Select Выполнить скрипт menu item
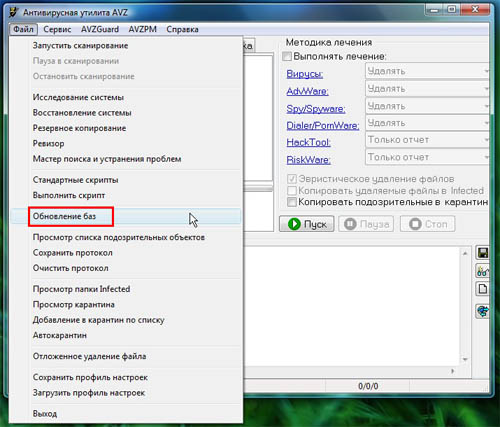The height and width of the screenshot is (427, 500). (x=126, y=195)
